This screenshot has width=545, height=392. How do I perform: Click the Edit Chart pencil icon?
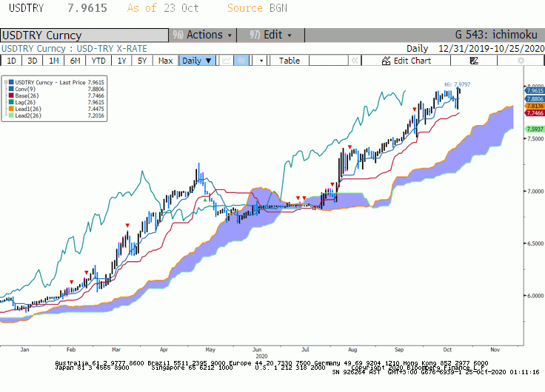click(386, 61)
